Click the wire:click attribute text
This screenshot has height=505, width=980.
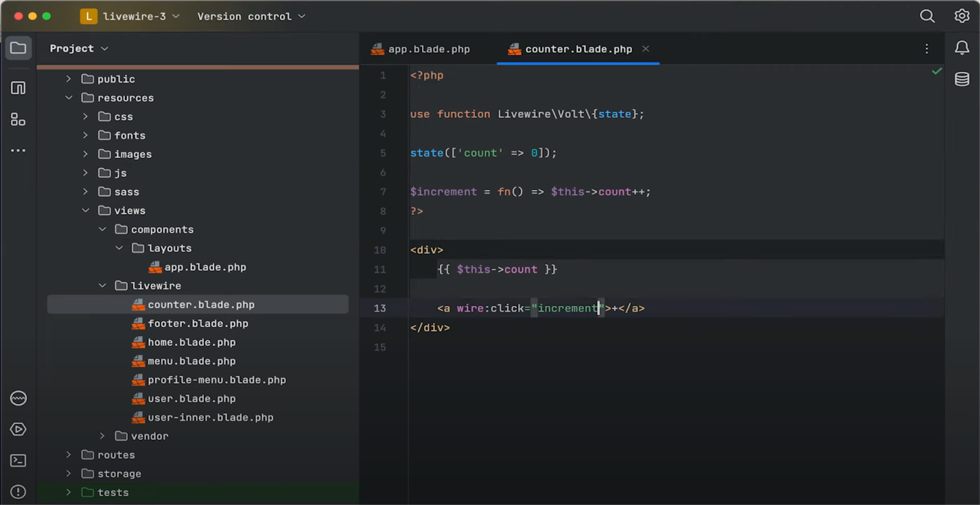click(x=490, y=308)
